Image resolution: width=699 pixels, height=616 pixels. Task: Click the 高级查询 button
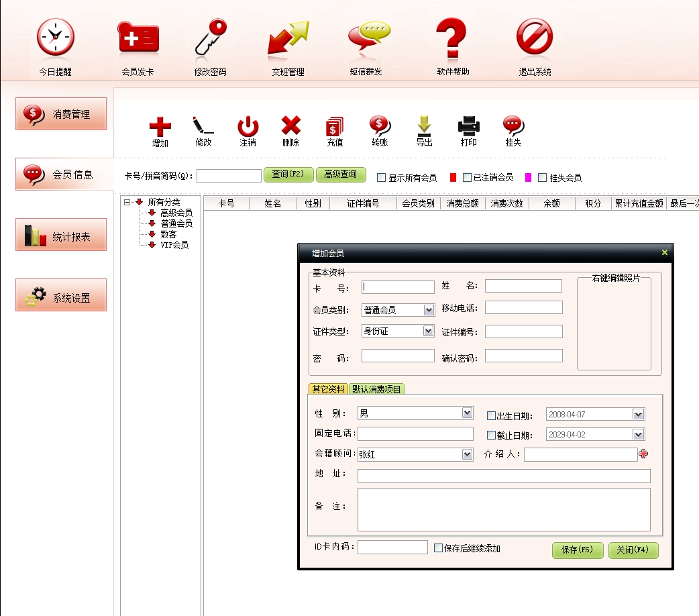341,174
